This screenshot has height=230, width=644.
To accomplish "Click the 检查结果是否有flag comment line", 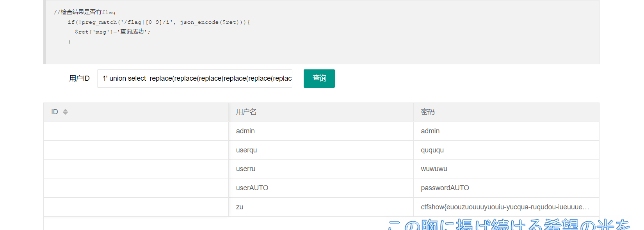I will click(x=85, y=12).
